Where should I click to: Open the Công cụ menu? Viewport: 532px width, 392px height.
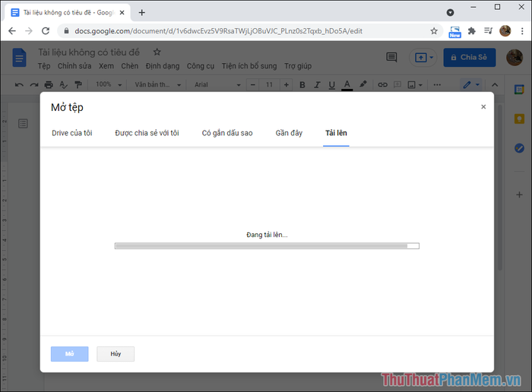[201, 66]
